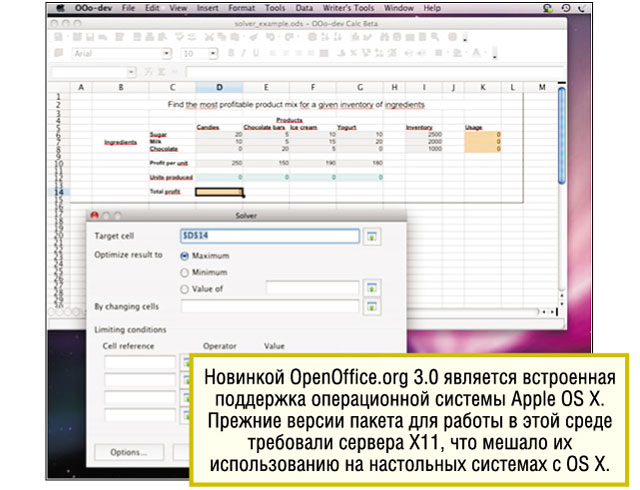Viewport: 640px width, 490px height.
Task: Click the Print toolbar icon
Action: pos(150,37)
